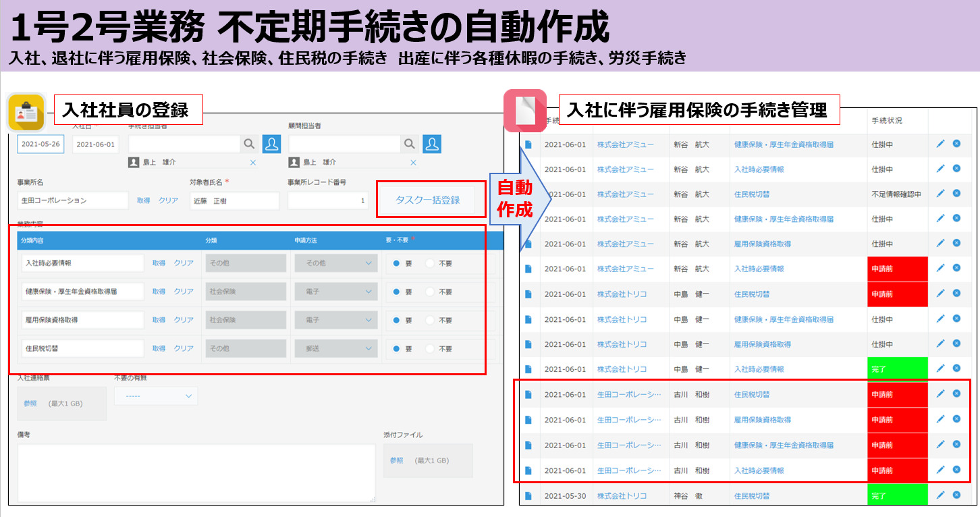Click クリア next to 事業所名 field
Image resolution: width=980 pixels, height=517 pixels.
[168, 200]
